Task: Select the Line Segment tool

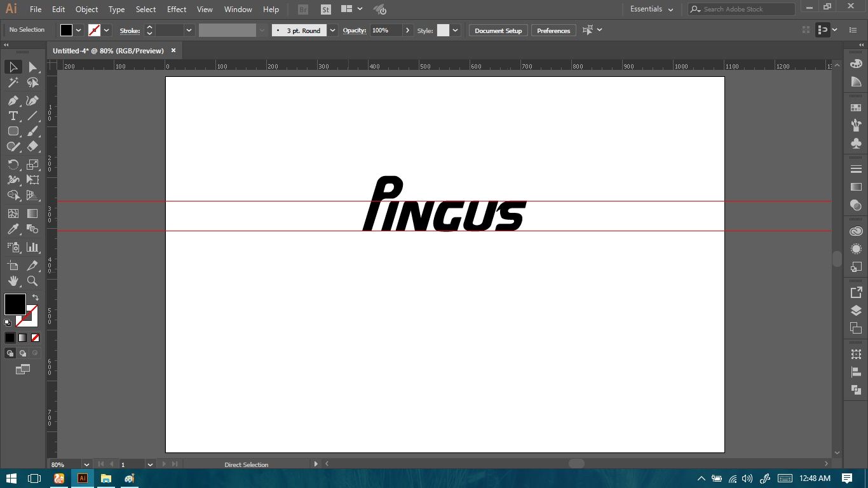Action: pyautogui.click(x=32, y=116)
